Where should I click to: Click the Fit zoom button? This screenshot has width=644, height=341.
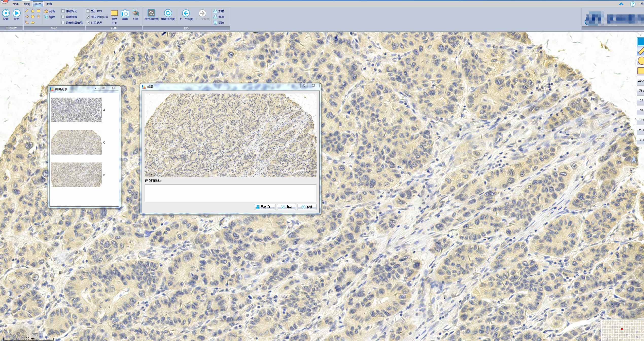click(641, 91)
